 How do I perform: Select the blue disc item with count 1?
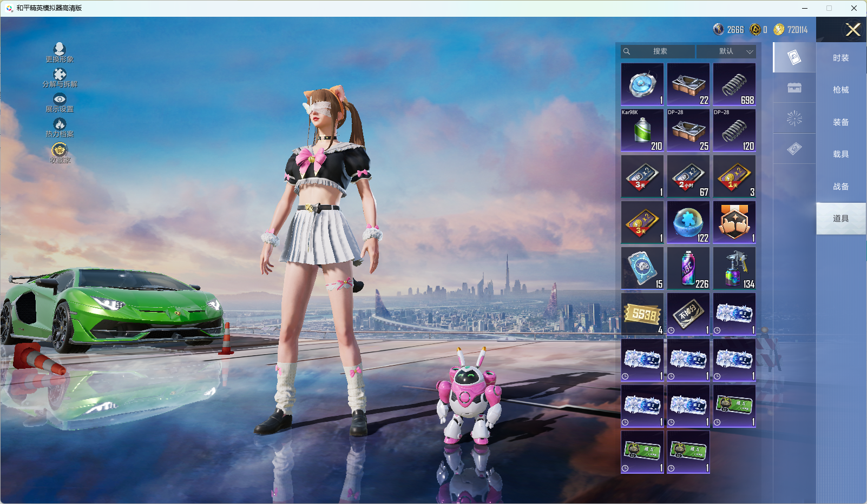(642, 84)
